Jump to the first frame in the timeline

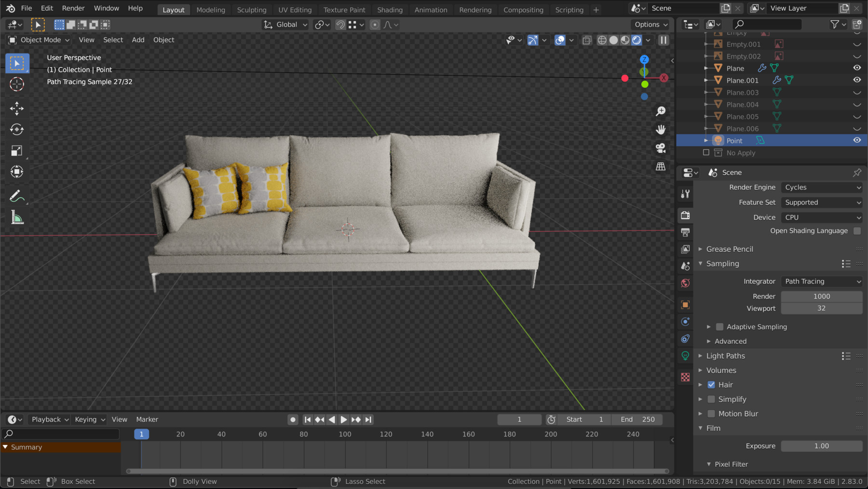(x=307, y=420)
